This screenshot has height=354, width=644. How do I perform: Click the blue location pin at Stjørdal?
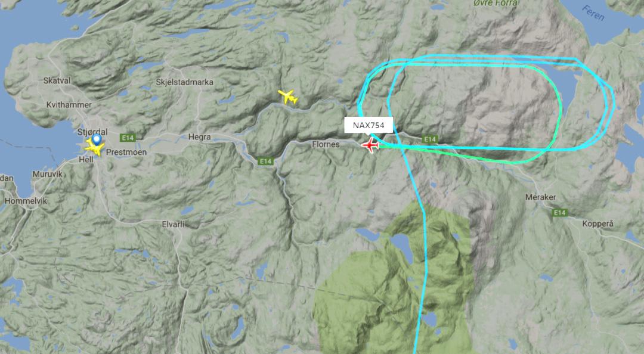click(x=97, y=139)
